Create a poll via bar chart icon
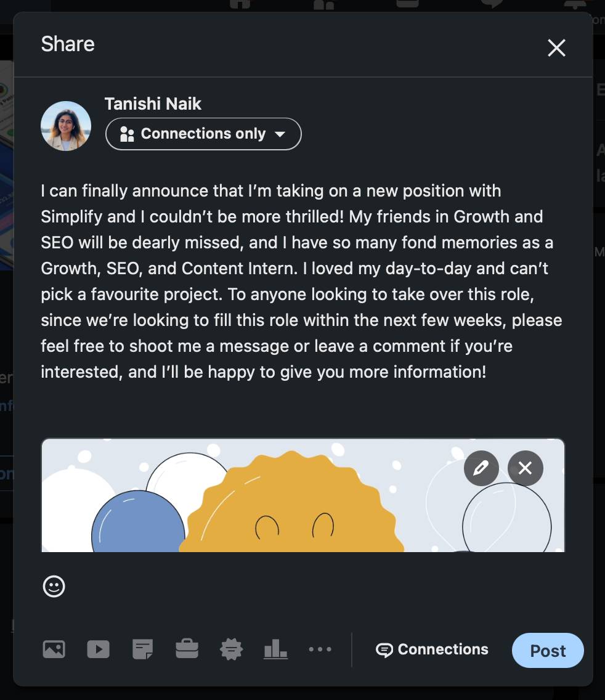Viewport: 605px width, 700px height. tap(275, 649)
